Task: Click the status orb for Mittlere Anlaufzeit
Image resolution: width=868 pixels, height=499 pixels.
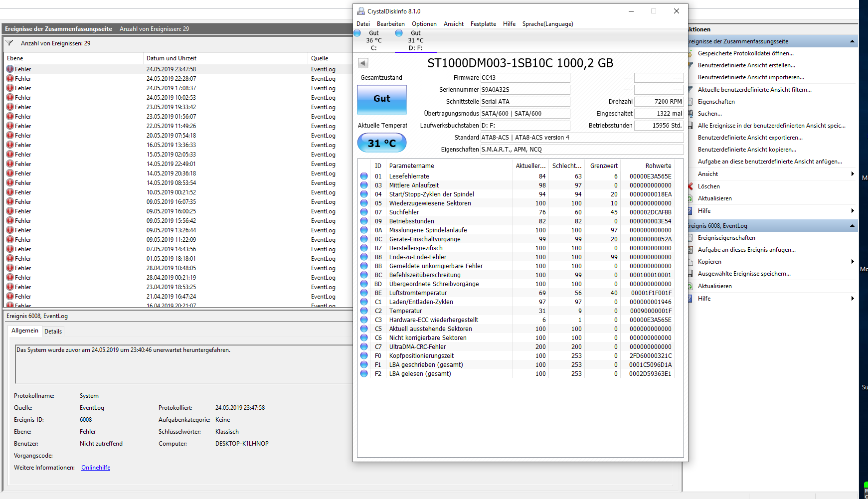Action: click(364, 185)
